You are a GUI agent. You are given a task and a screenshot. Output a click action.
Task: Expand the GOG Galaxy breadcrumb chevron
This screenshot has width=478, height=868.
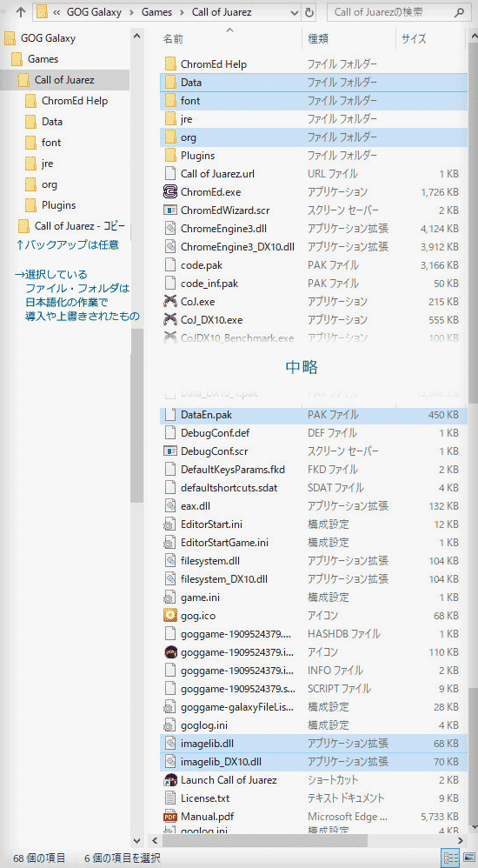(130, 12)
